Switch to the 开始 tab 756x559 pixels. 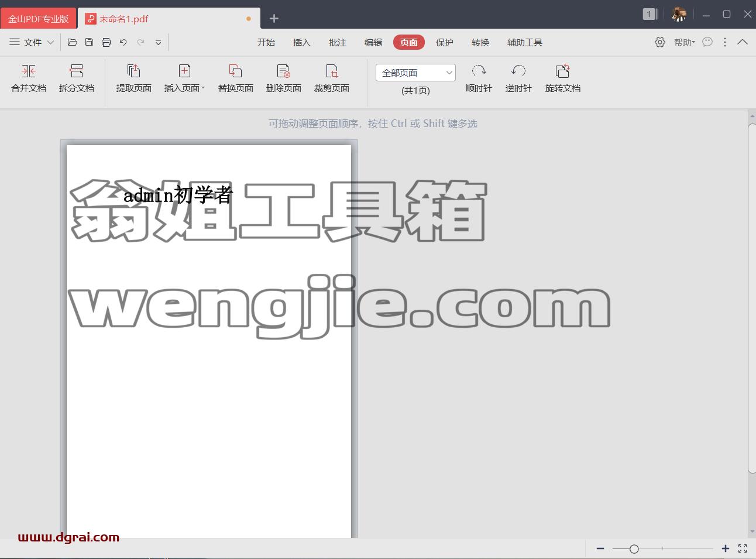tap(266, 42)
